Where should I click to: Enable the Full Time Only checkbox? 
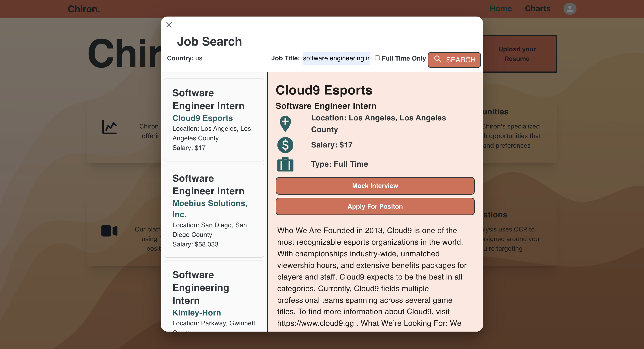click(x=377, y=58)
